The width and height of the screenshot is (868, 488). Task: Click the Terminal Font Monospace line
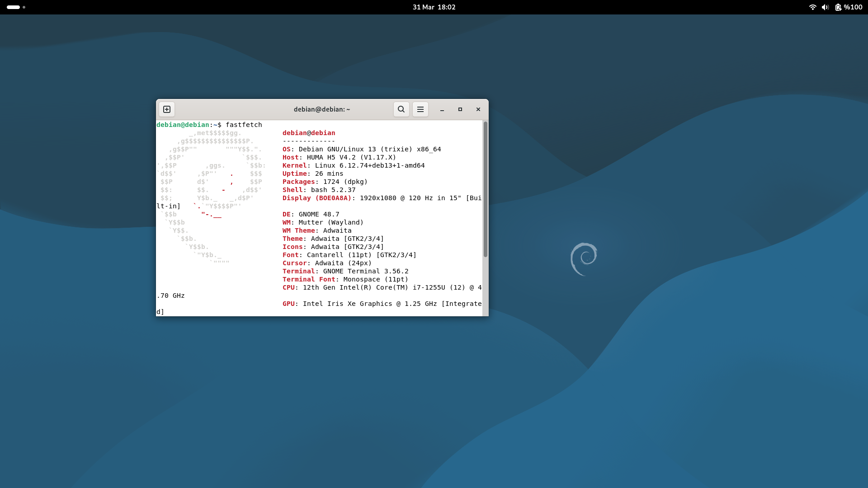coord(345,279)
